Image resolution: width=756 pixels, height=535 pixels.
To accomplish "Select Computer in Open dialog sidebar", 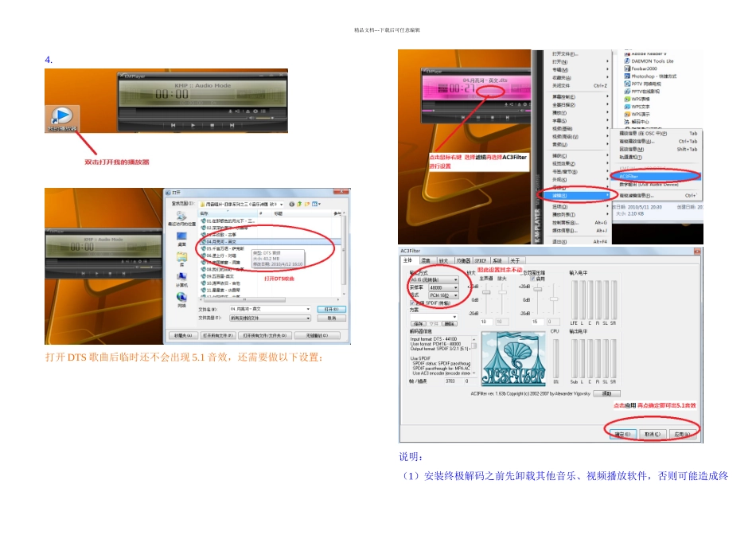I will point(181,279).
